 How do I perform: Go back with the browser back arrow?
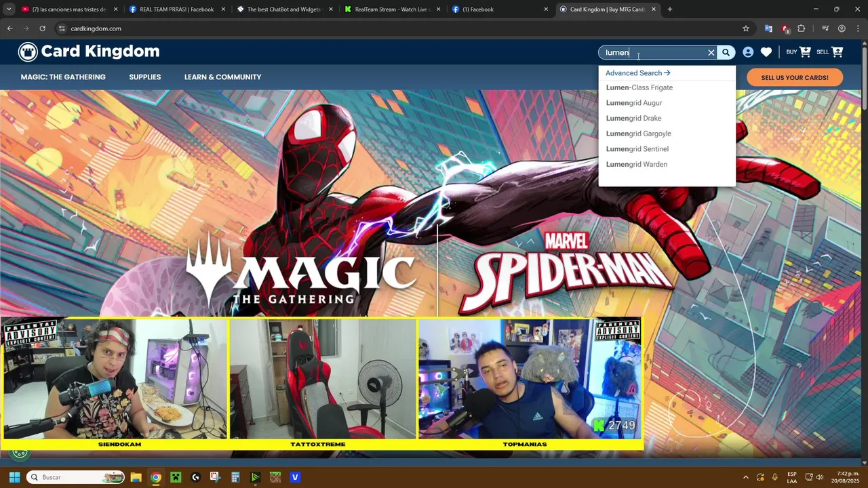point(9,28)
